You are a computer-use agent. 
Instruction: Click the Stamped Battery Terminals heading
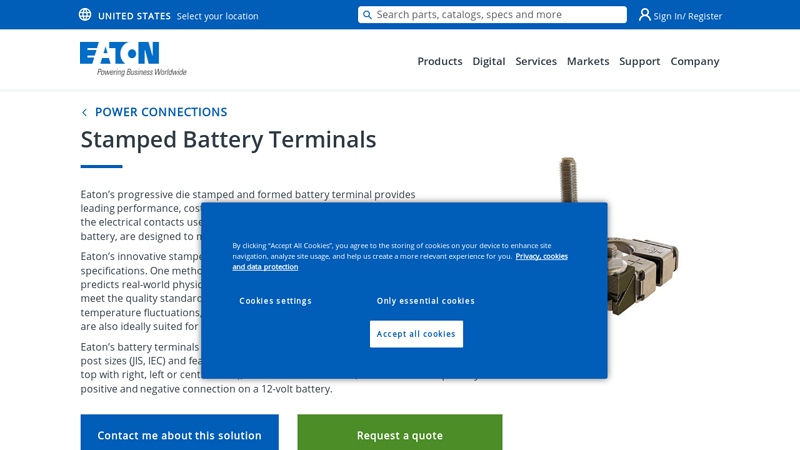click(x=228, y=139)
